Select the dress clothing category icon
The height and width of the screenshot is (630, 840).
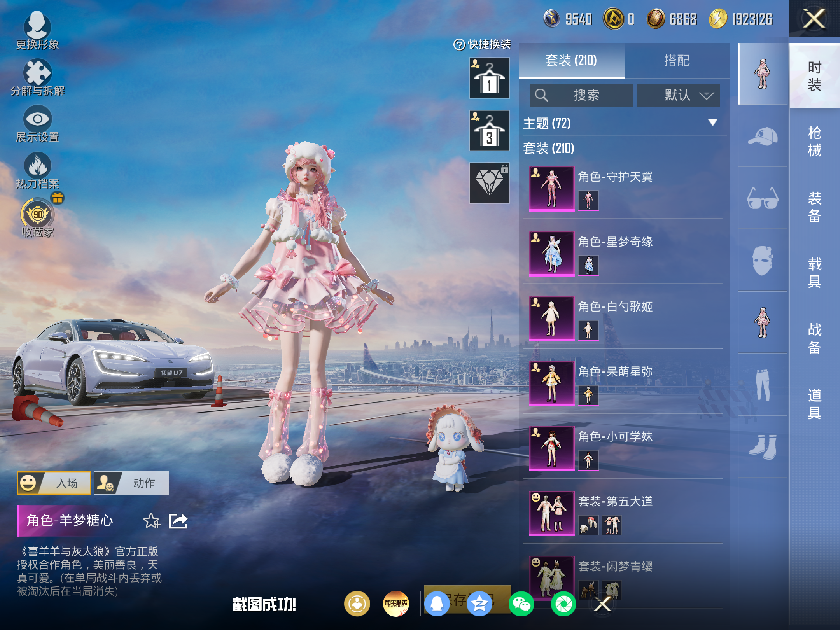[x=763, y=323]
